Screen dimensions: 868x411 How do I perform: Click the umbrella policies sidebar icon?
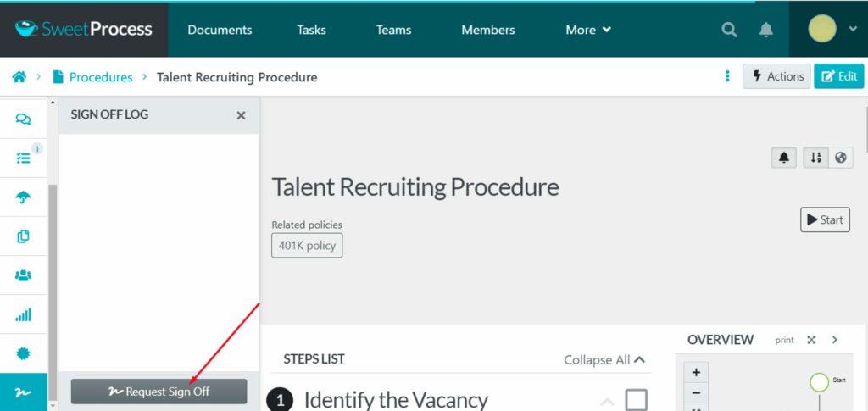tap(24, 197)
